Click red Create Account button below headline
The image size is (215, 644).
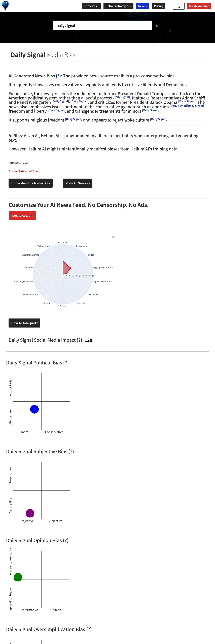tap(23, 216)
